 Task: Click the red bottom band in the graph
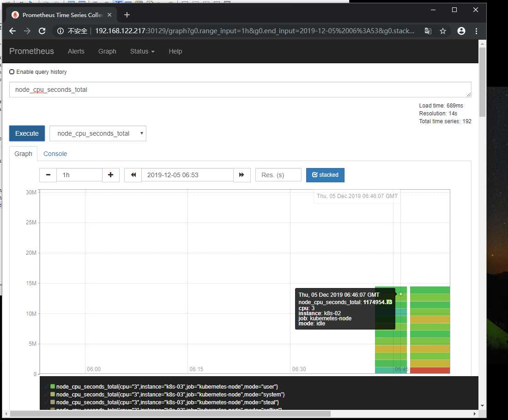point(430,371)
